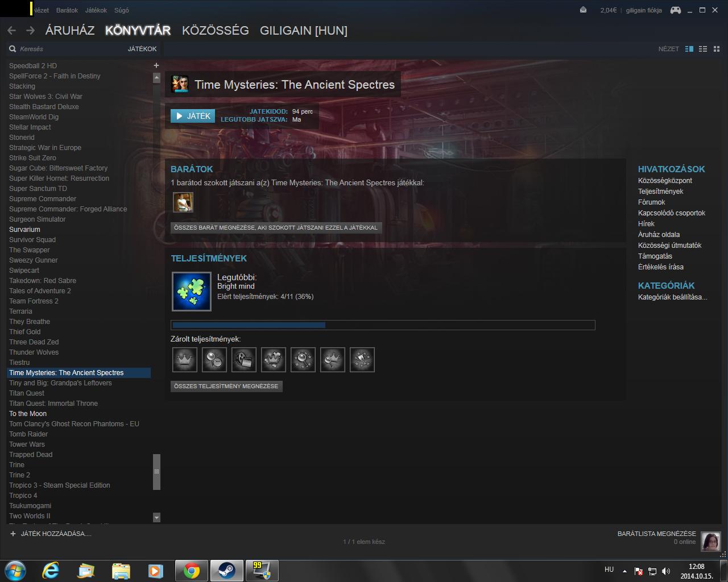
Task: Click the search magnifier icon
Action: point(13,49)
